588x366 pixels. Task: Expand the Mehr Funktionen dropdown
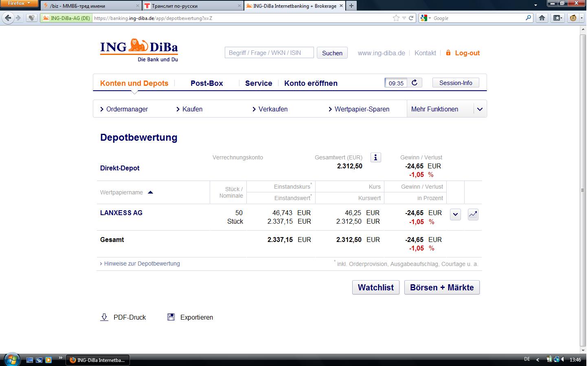[x=480, y=109]
